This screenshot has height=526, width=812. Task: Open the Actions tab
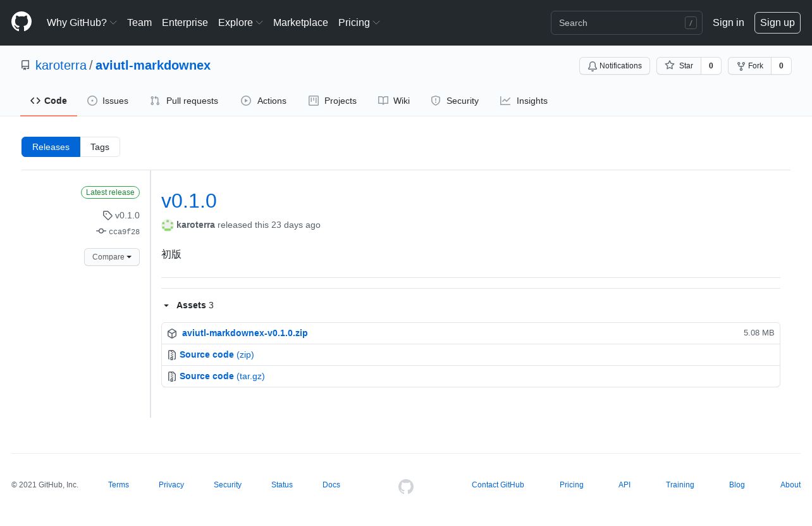point(264,101)
